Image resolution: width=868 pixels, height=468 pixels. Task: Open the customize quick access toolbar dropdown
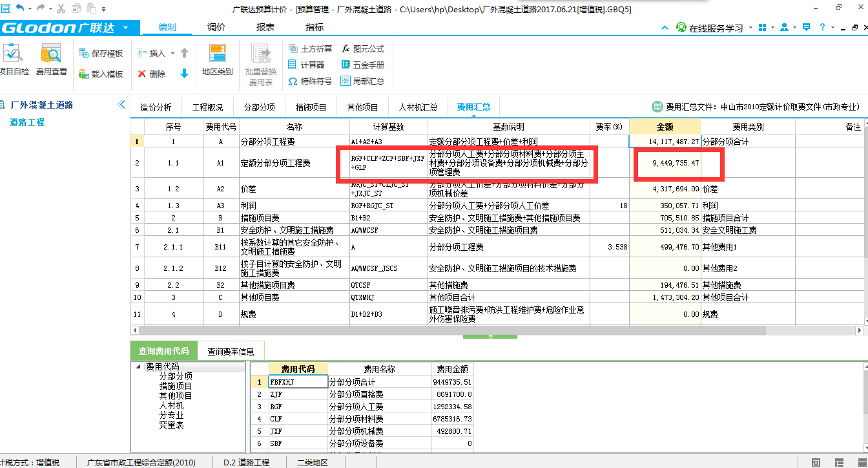tap(105, 8)
